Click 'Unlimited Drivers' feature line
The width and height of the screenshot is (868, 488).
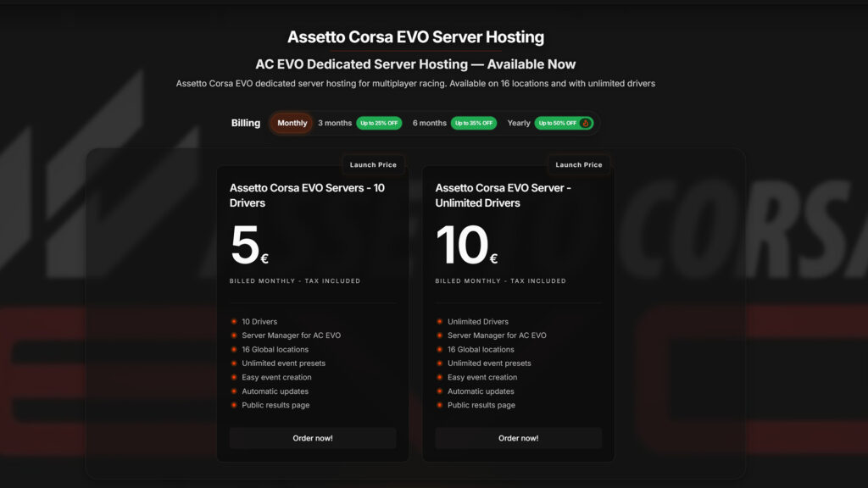[x=478, y=321]
